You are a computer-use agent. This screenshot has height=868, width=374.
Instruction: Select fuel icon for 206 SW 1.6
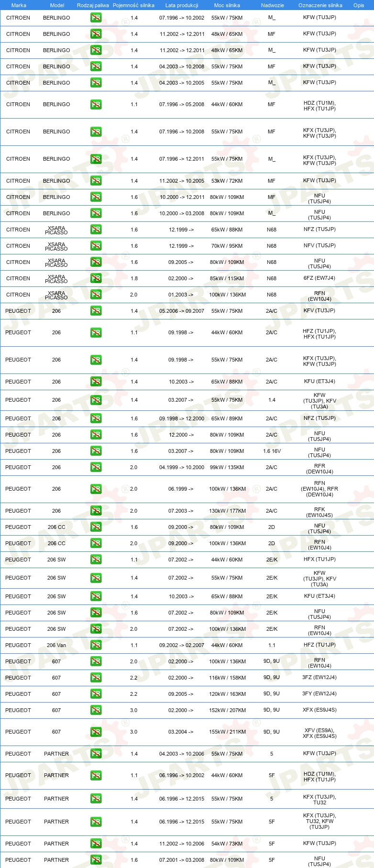(96, 613)
